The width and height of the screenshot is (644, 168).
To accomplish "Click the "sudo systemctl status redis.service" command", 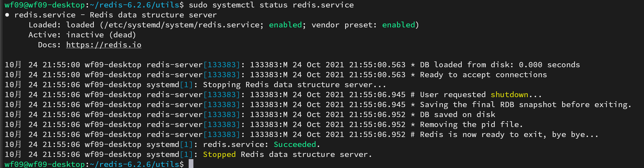I will point(271,5).
